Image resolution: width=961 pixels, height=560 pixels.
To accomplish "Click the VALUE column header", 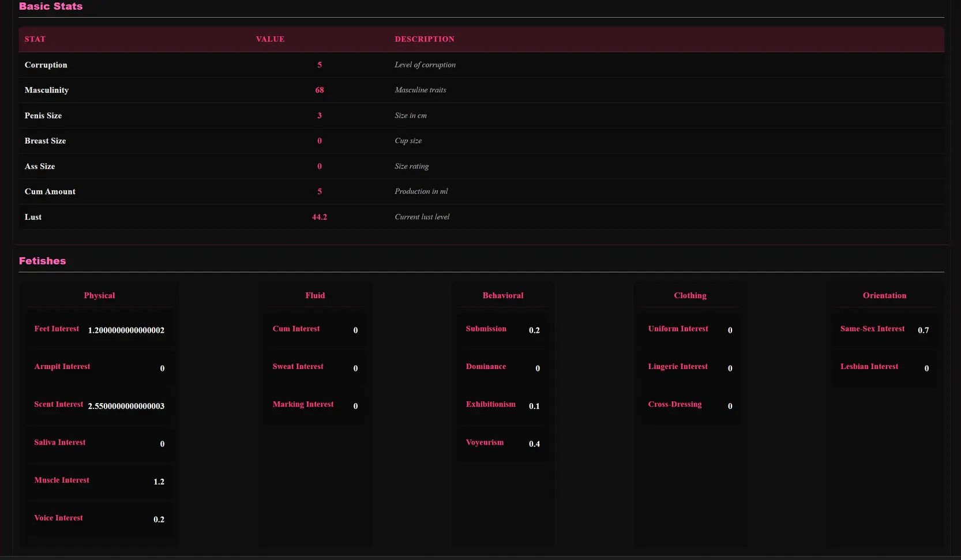I will [x=270, y=39].
